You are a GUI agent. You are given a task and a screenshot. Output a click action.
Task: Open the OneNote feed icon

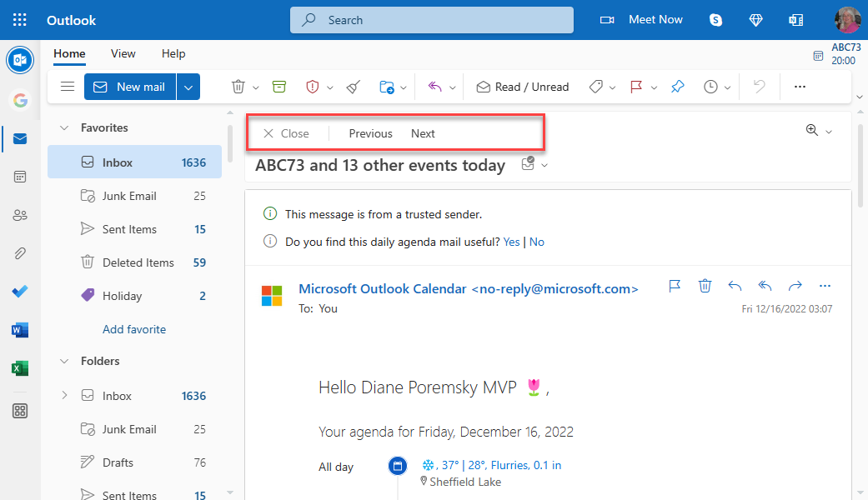pyautogui.click(x=796, y=20)
